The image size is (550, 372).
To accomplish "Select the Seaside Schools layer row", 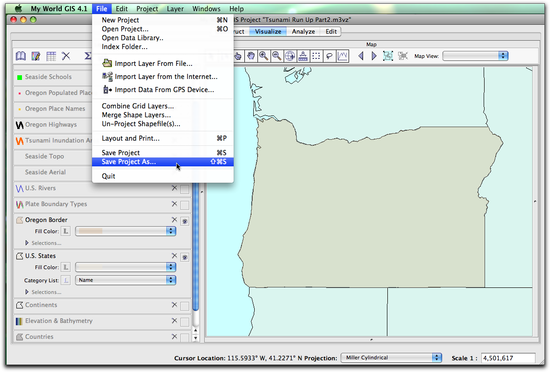I will coord(53,77).
